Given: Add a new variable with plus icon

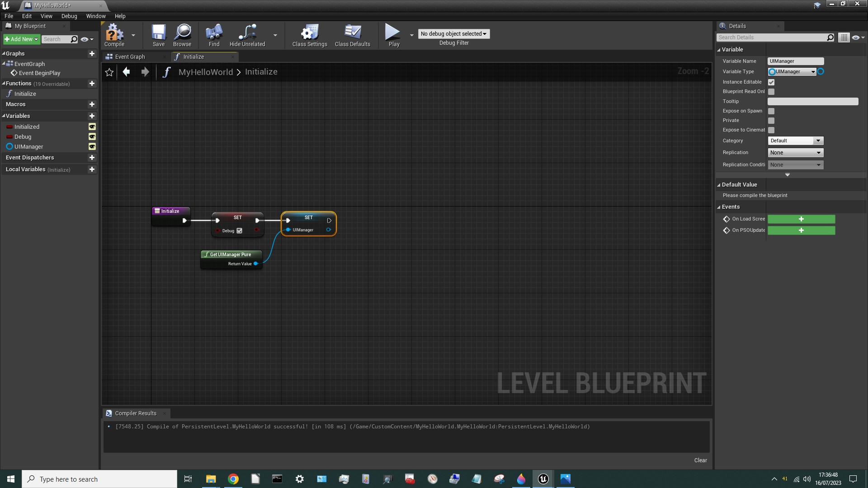Looking at the screenshot, I should 92,116.
